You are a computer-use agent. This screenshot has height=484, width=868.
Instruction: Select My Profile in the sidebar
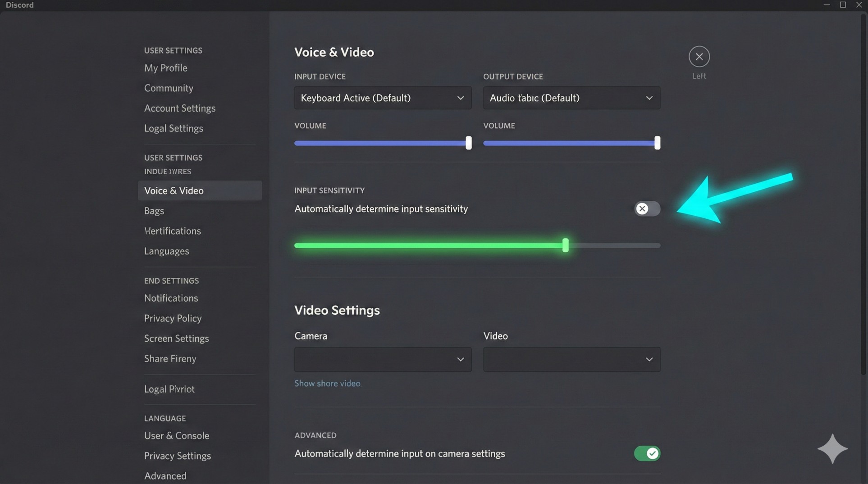(x=165, y=68)
